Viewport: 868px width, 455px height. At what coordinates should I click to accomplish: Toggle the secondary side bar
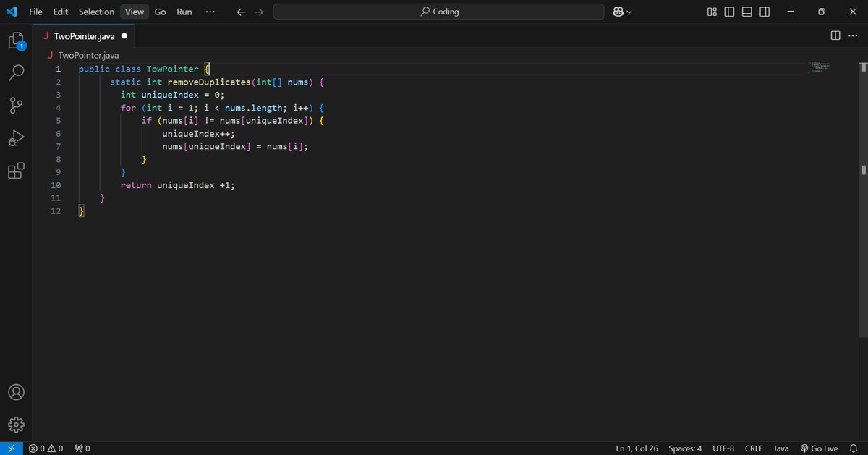[765, 12]
